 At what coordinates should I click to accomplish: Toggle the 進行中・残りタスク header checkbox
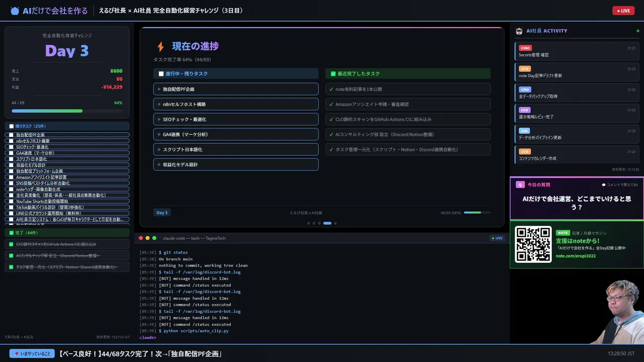pos(161,73)
